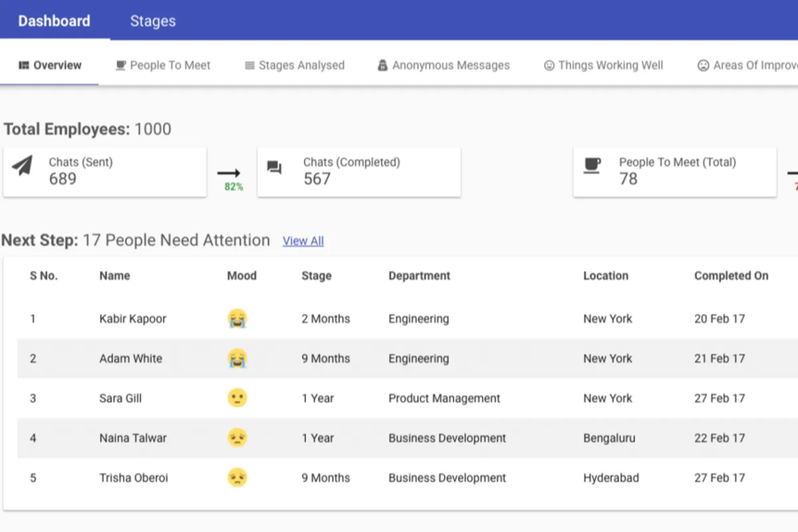Click Kabir Kapoor's crying mood emoji
The height and width of the screenshot is (532, 798).
click(x=237, y=319)
